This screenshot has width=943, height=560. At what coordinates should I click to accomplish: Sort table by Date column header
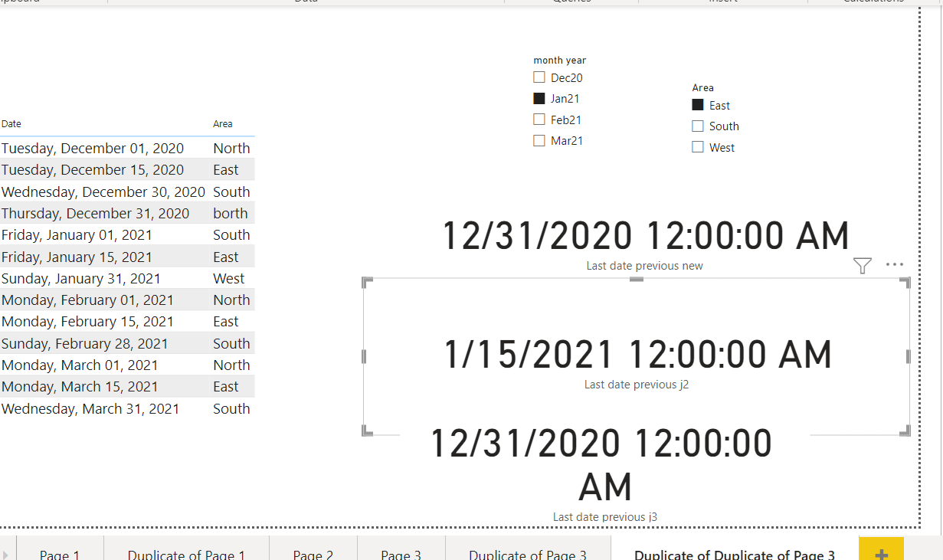pyautogui.click(x=11, y=123)
